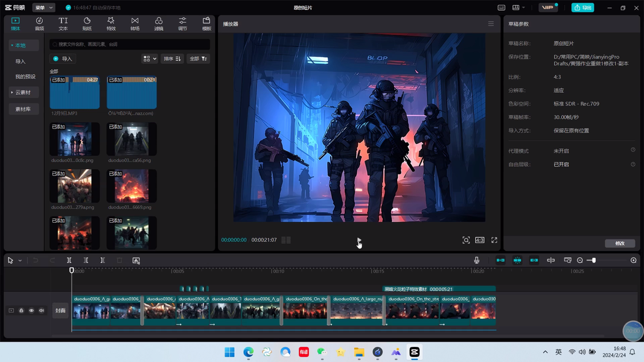Open the layout dropdown in title bar
Viewport: 644px width, 362px height.
[518, 7]
